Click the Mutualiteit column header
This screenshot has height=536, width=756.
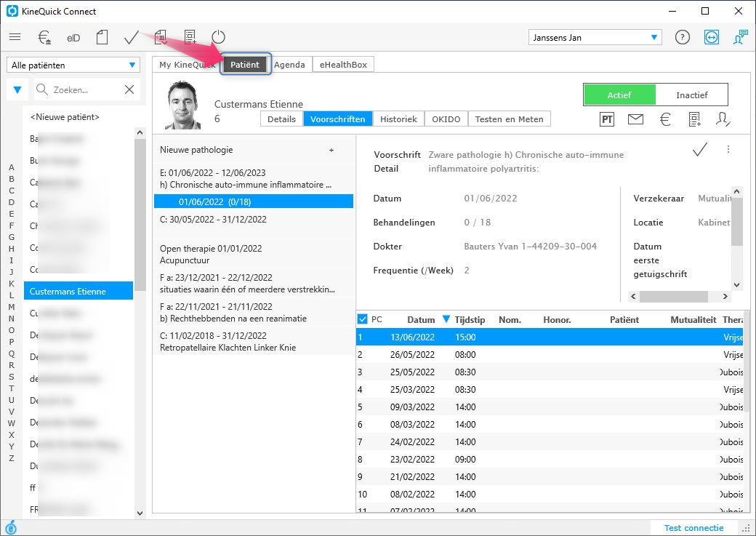(x=693, y=319)
